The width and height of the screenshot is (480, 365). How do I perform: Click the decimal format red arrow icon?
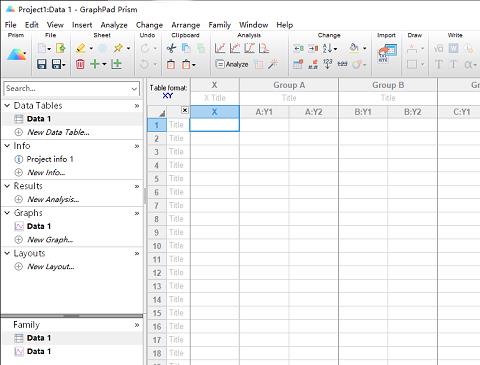click(313, 64)
